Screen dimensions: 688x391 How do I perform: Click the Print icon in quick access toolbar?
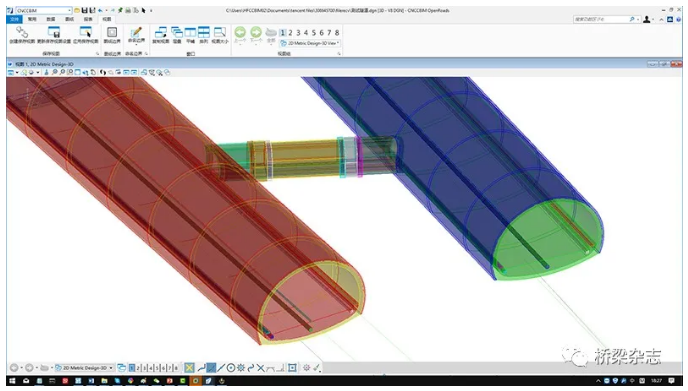(x=128, y=10)
